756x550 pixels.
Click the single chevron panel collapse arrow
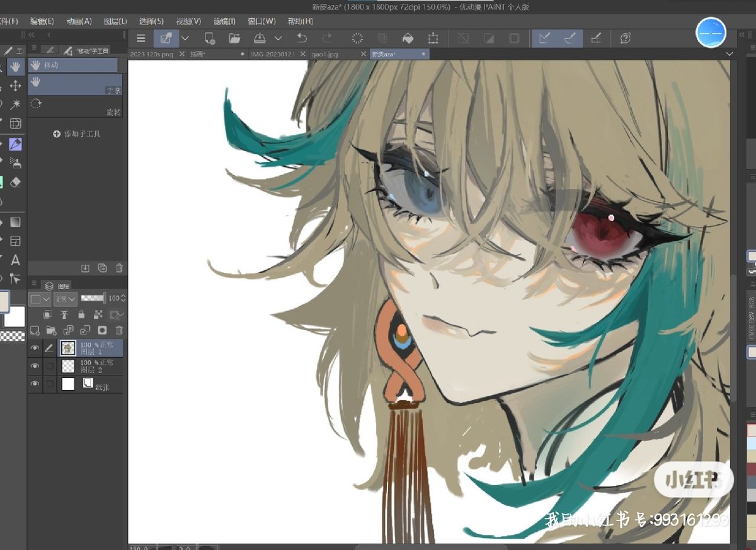point(49,35)
